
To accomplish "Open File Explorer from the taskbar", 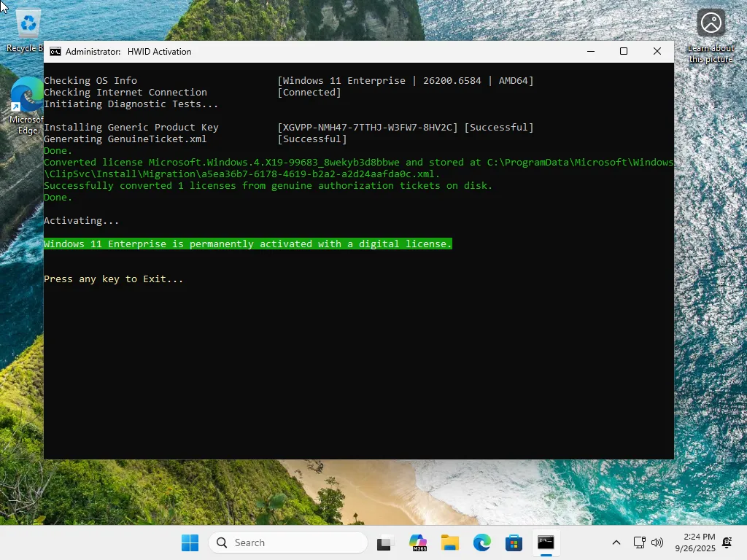I will [x=449, y=542].
